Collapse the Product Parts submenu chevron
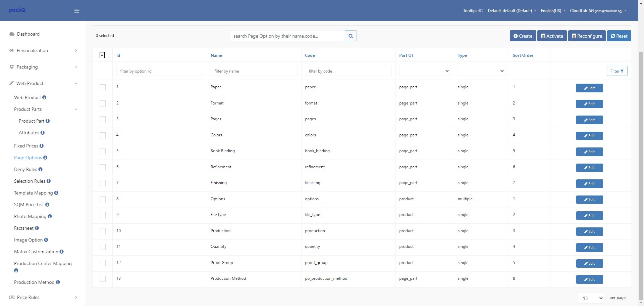The height and width of the screenshot is (306, 644). click(x=76, y=109)
